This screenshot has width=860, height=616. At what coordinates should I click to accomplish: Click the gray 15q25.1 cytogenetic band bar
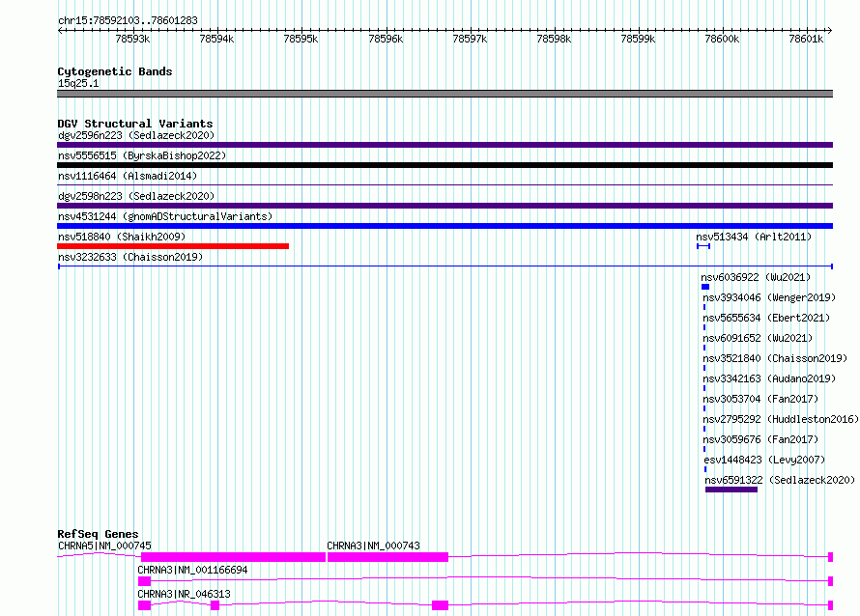(444, 94)
